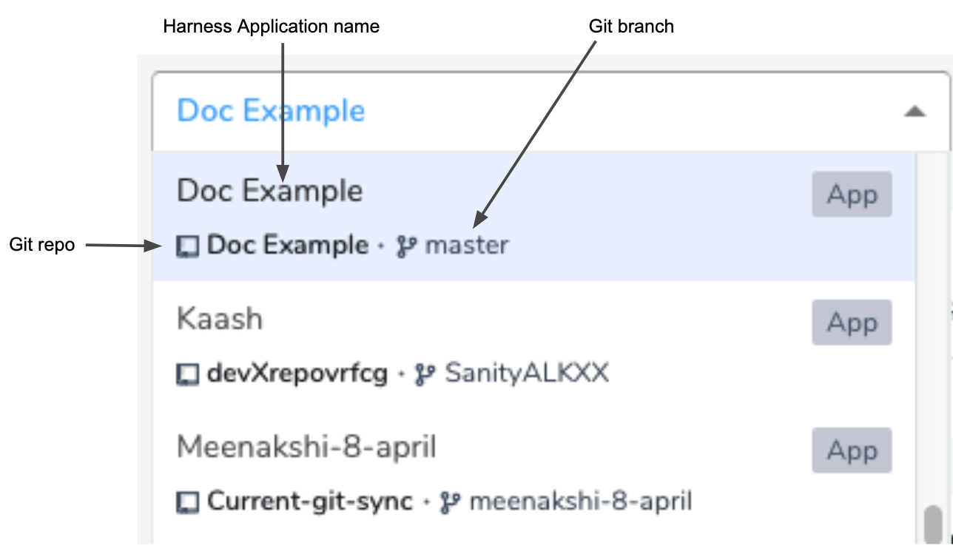Click the master branch icon

[x=407, y=246]
